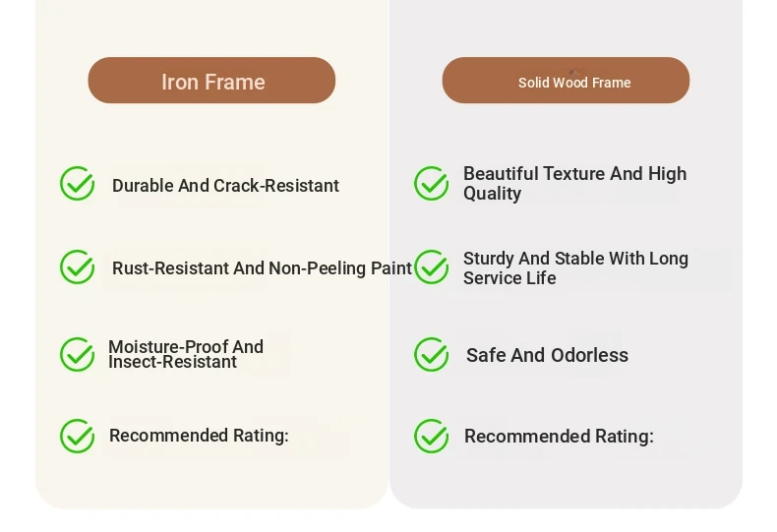Select the Durable And Crack-Resistant text
The image size is (777, 532).
pos(225,186)
